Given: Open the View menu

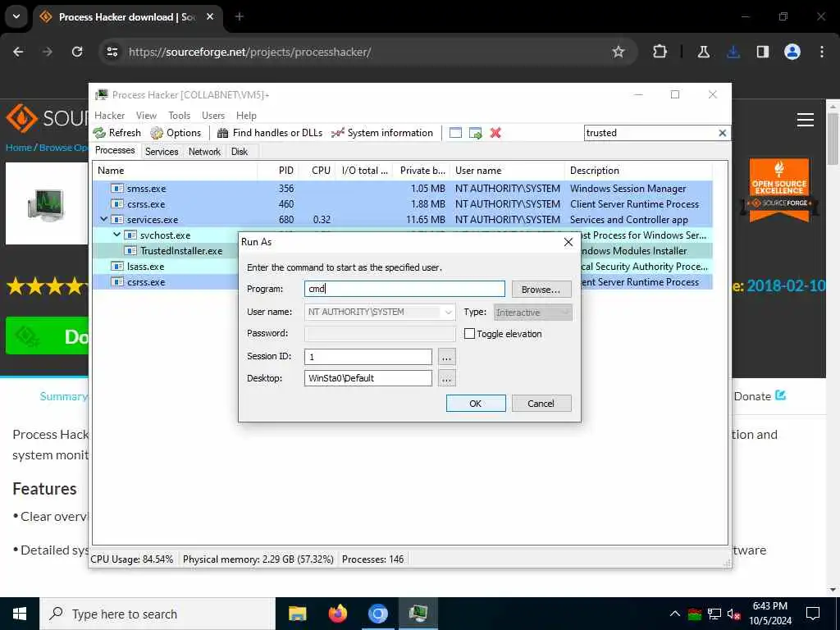Looking at the screenshot, I should coord(146,116).
